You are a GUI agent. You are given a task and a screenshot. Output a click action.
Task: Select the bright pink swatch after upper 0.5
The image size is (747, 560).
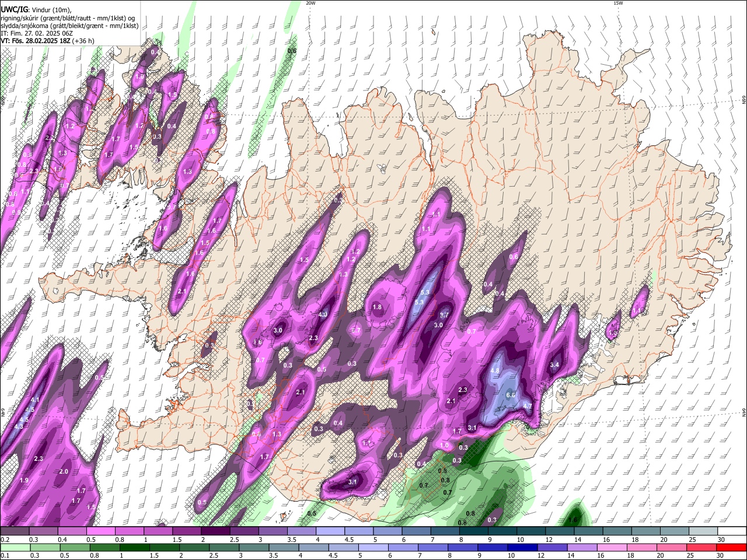pos(101,531)
